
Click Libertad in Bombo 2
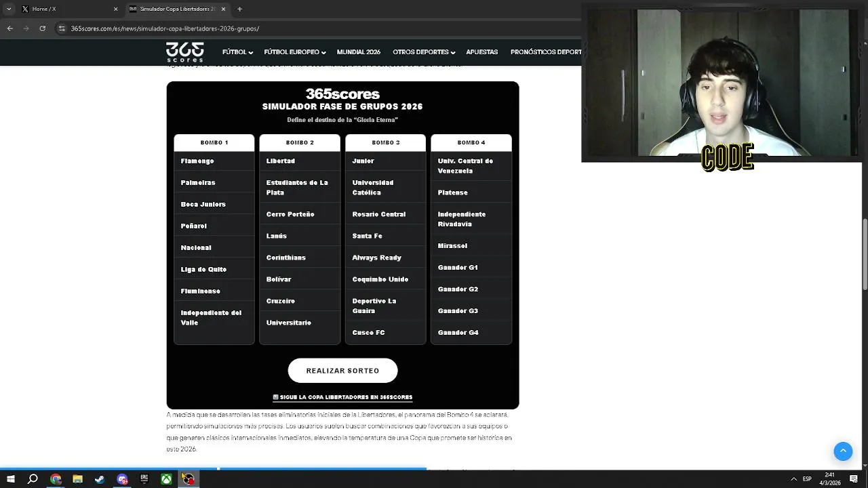pos(281,161)
